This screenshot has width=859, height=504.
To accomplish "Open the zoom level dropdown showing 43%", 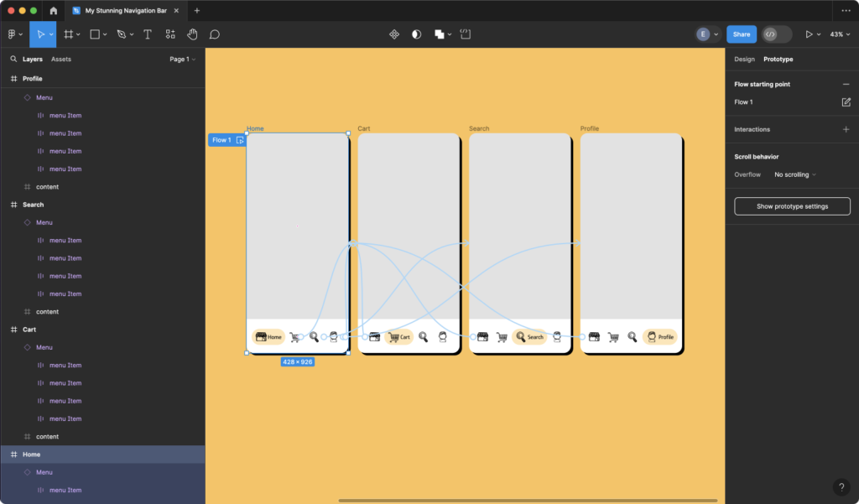I will pyautogui.click(x=839, y=34).
